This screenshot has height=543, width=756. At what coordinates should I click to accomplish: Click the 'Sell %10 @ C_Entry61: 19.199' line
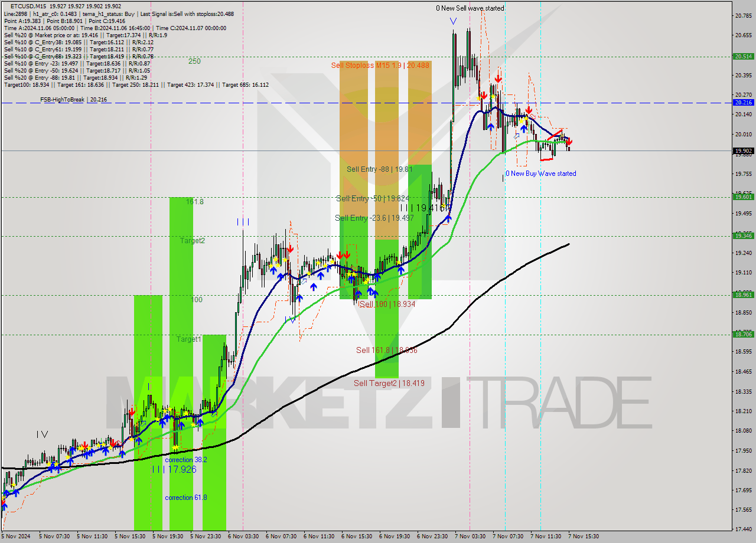(79, 49)
